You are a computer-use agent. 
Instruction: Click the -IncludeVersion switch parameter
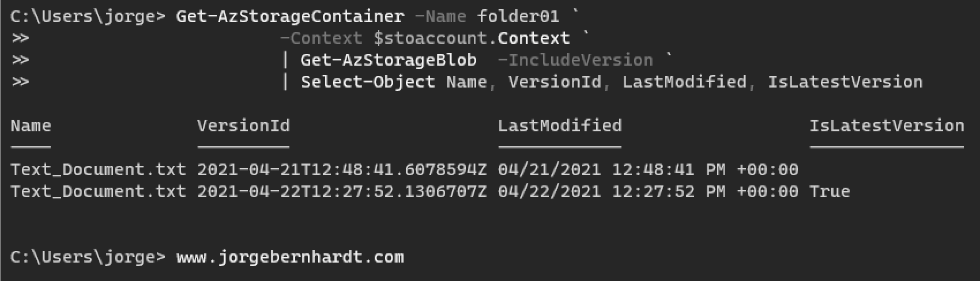coord(575,60)
